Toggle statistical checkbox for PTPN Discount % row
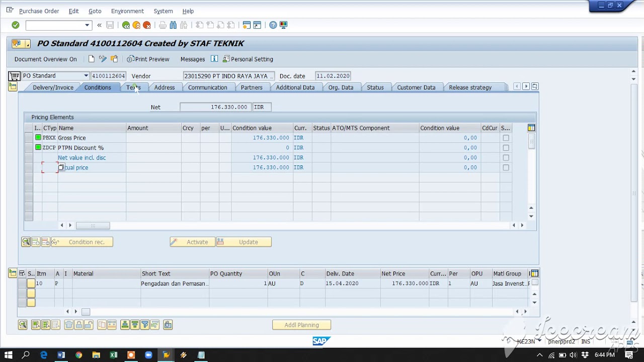 (x=506, y=148)
